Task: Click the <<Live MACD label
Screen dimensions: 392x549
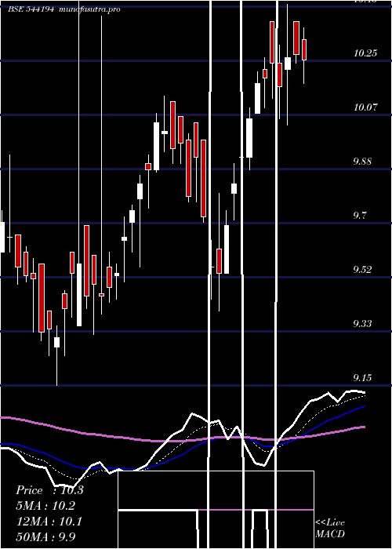Action: [x=330, y=529]
